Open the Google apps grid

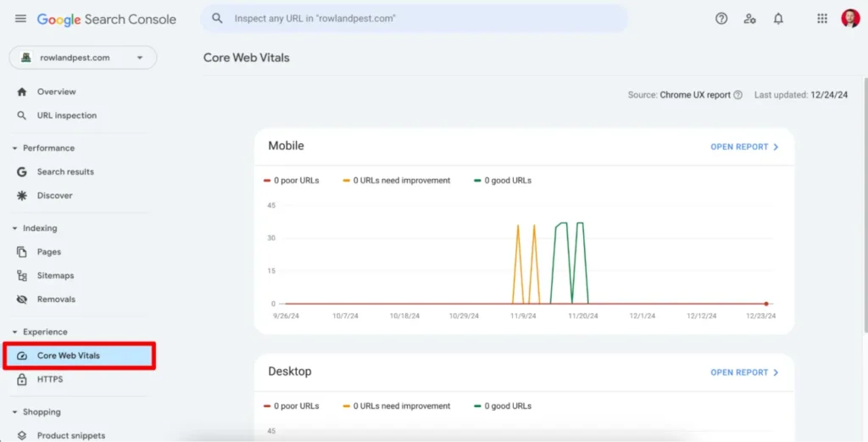click(x=821, y=19)
